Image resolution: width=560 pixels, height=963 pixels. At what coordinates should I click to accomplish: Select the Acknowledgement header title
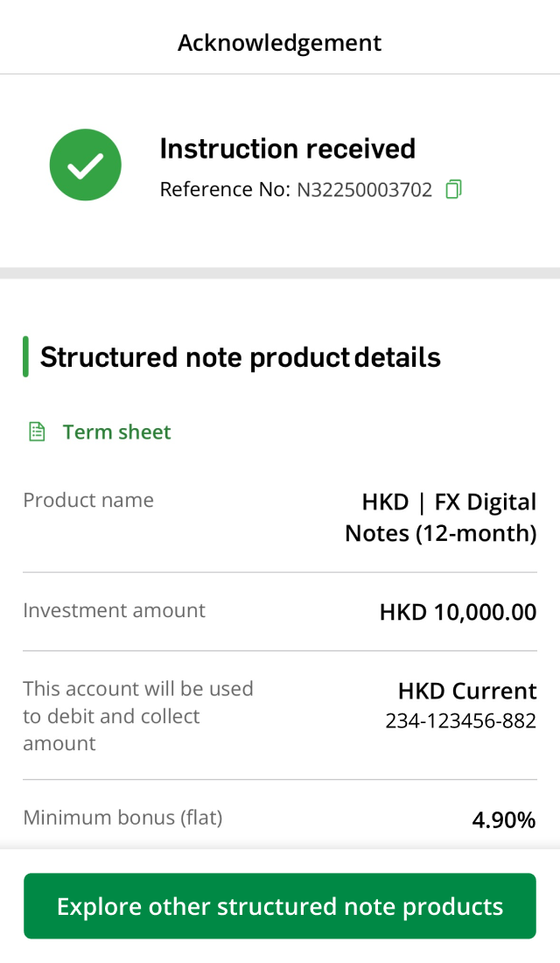pyautogui.click(x=280, y=42)
